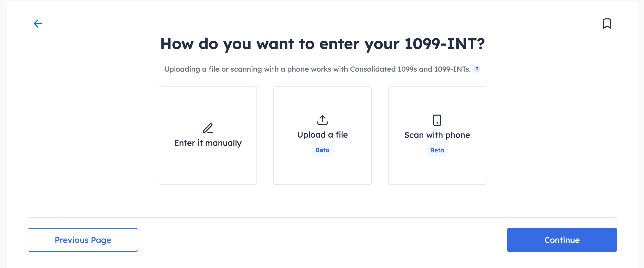The height and width of the screenshot is (268, 644).
Task: Click the pencil icon for manual entry
Action: tap(208, 128)
